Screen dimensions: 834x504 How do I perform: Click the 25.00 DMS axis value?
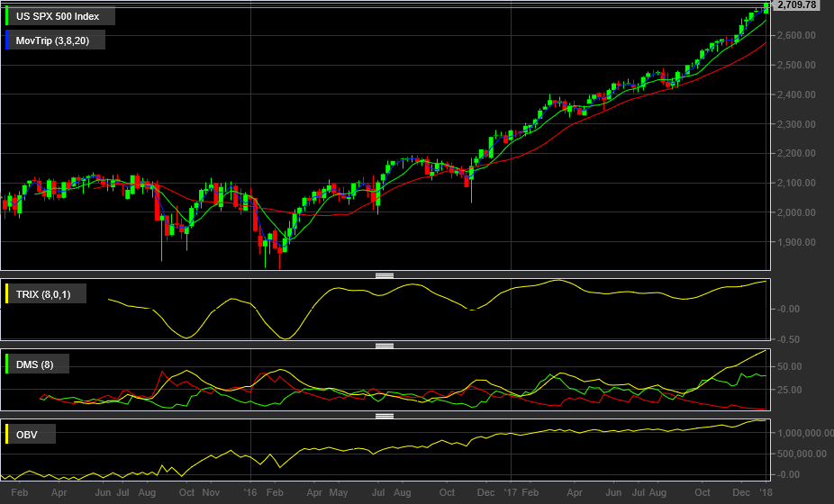point(789,390)
